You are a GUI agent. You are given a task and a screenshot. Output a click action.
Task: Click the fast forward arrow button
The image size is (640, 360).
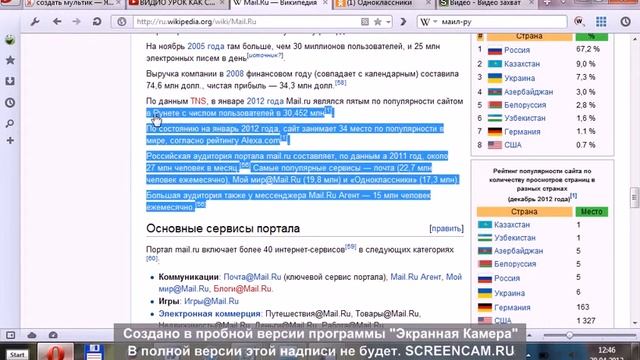(x=403, y=22)
